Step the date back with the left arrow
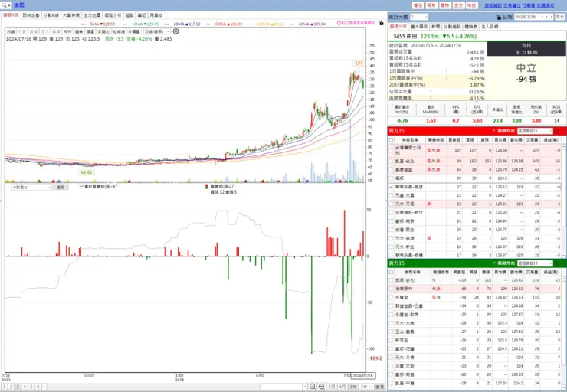Viewport: 567px width, 392px height. 546,17
